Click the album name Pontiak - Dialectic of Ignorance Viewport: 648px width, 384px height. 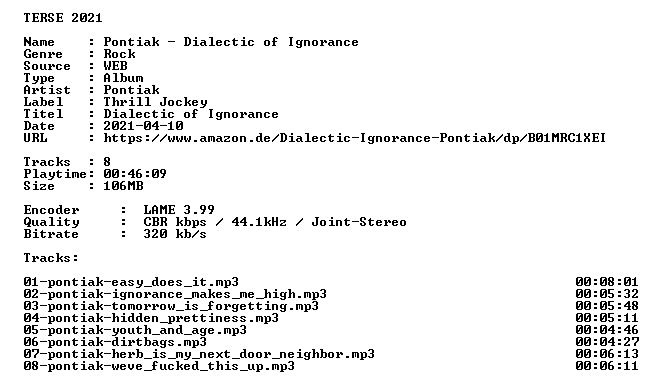pos(231,42)
